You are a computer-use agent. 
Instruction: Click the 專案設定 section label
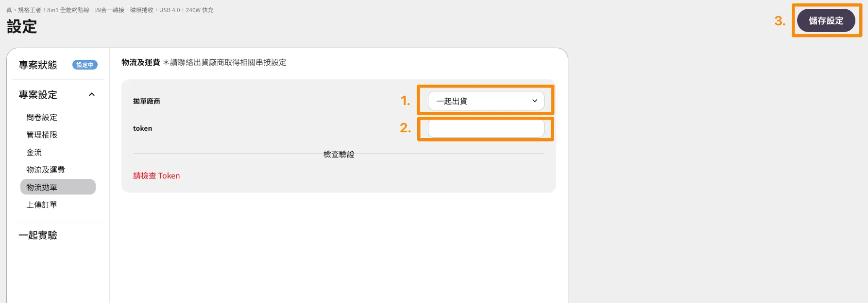pyautogui.click(x=38, y=95)
